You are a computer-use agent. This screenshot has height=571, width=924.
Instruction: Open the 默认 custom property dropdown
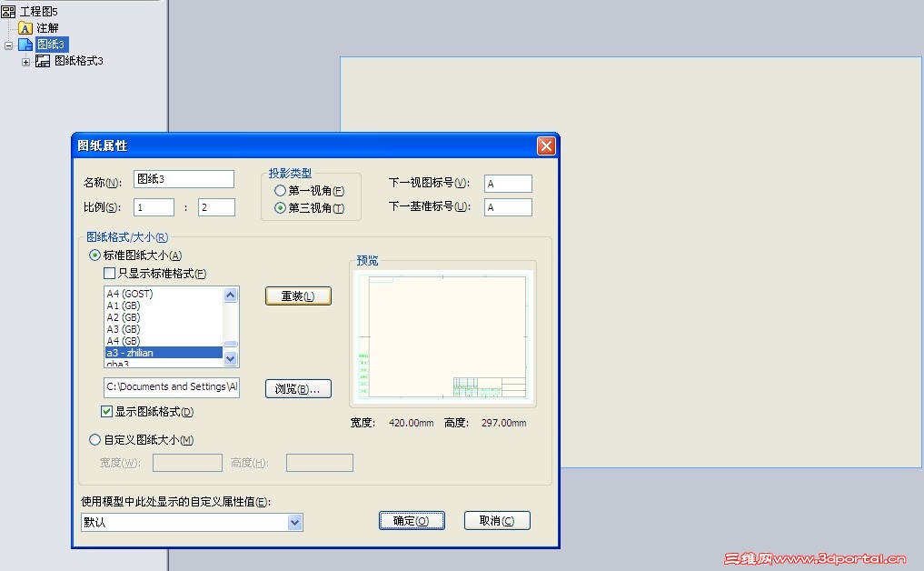[294, 522]
